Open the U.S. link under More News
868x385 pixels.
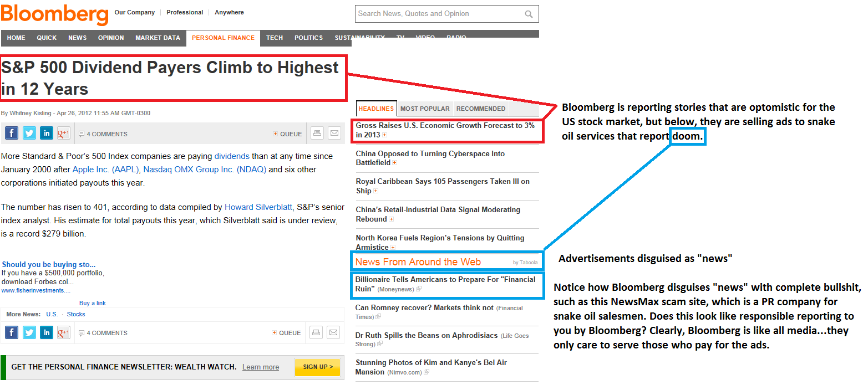pyautogui.click(x=52, y=314)
